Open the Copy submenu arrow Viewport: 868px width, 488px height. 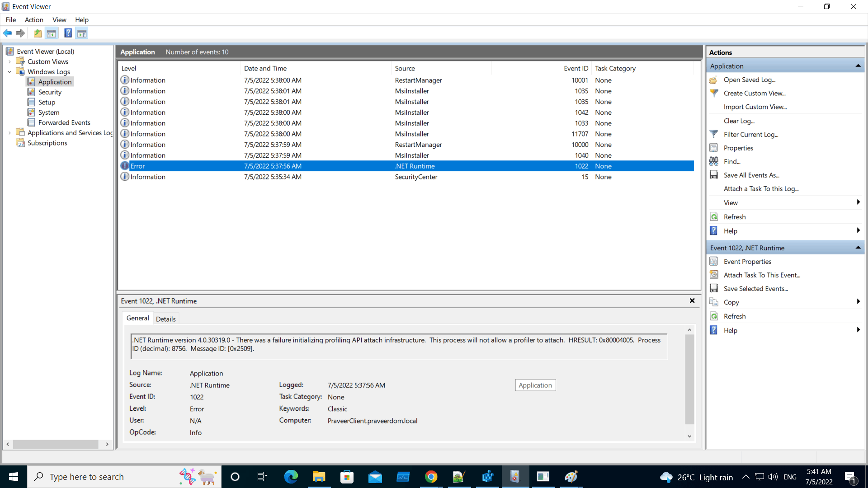click(x=858, y=302)
